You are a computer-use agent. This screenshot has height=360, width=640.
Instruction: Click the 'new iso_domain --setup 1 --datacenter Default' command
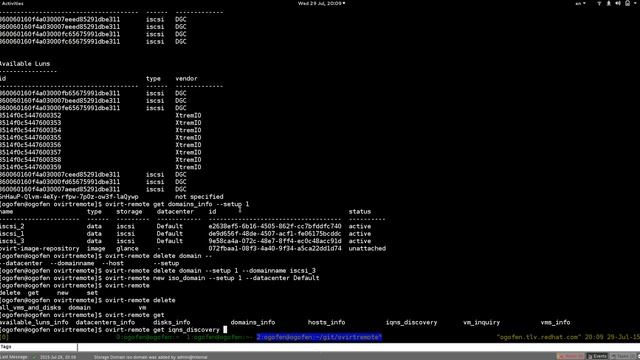212,278
